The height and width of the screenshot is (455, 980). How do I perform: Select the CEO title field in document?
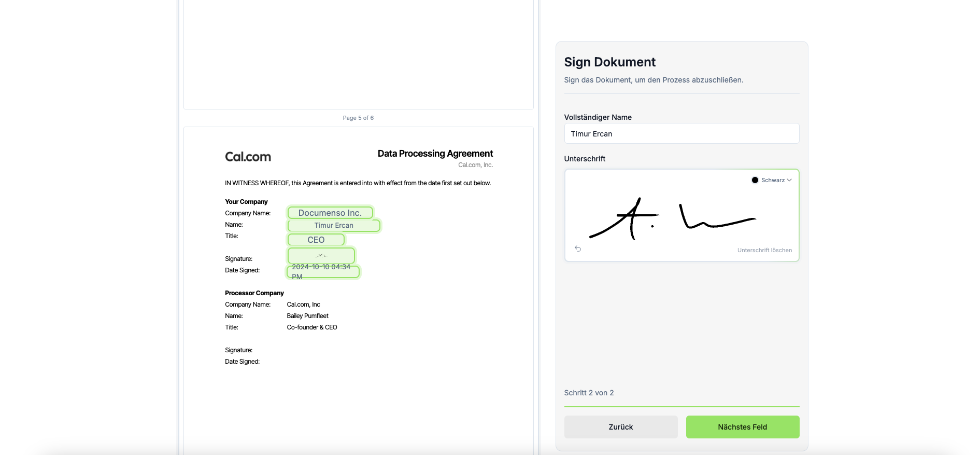316,240
